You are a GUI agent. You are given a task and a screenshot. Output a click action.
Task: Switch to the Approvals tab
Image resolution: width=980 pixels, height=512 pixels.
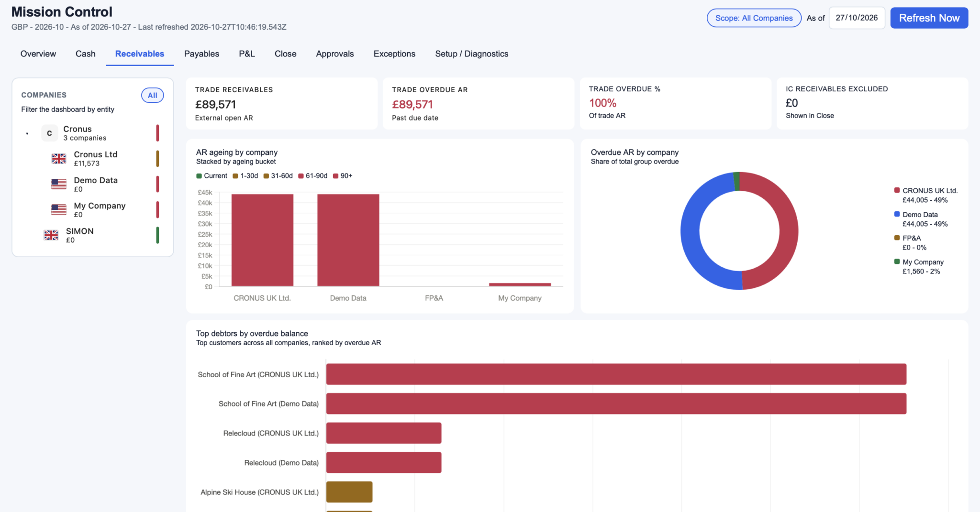(335, 54)
